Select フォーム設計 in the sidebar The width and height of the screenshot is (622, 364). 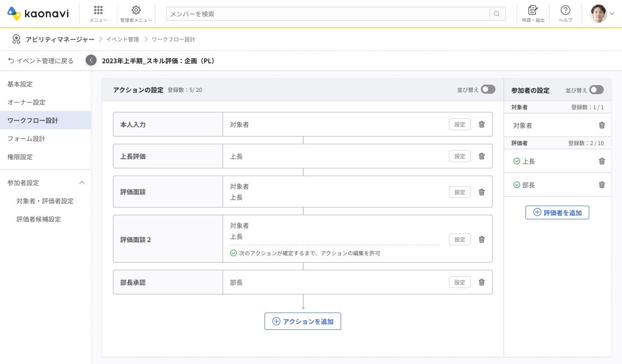pyautogui.click(x=26, y=139)
